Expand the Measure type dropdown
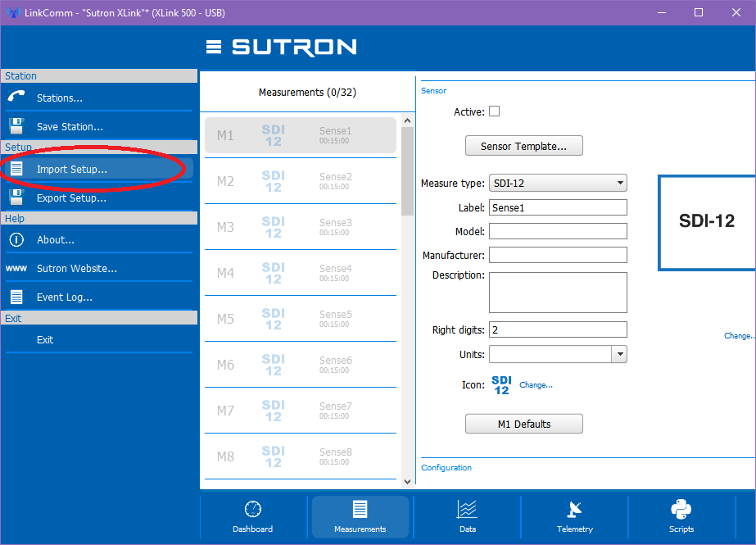This screenshot has width=756, height=545. click(x=558, y=184)
